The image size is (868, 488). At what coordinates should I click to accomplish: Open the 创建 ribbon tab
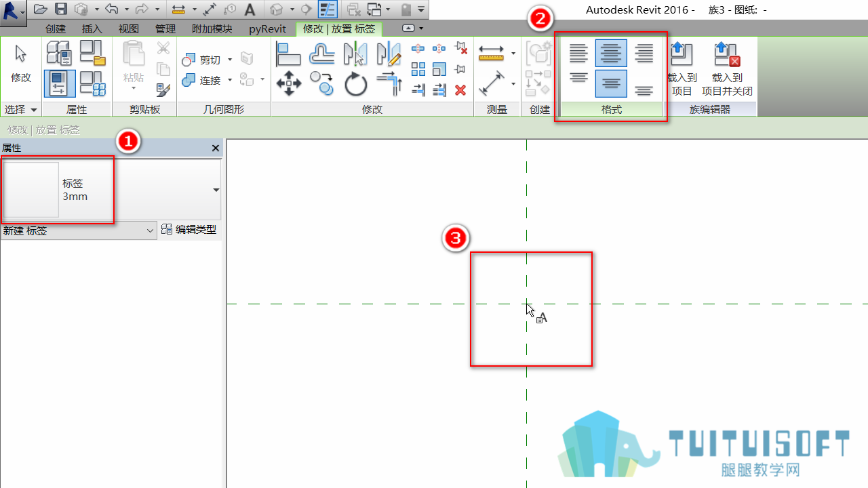coord(56,29)
